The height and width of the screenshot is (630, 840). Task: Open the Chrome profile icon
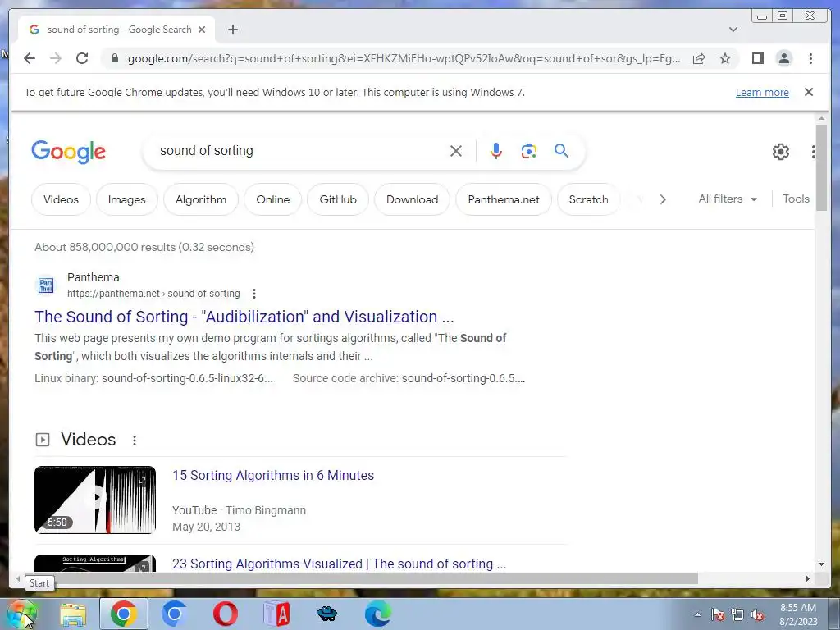783,58
